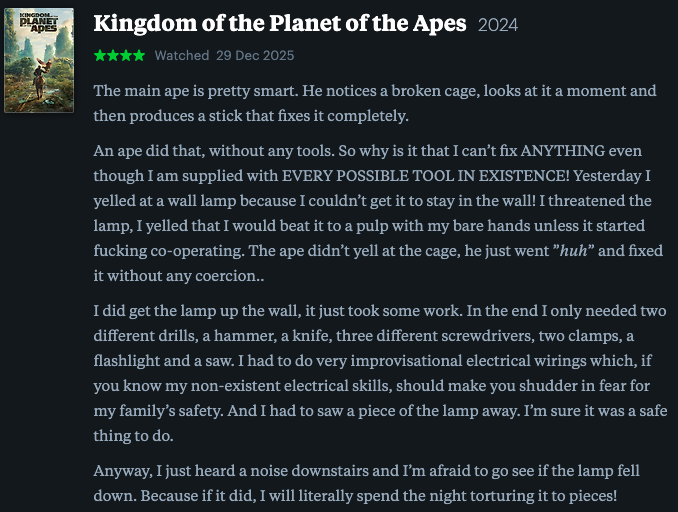The height and width of the screenshot is (512, 678).
Task: Open the 29 Dec 2025 diary date
Action: (255, 55)
